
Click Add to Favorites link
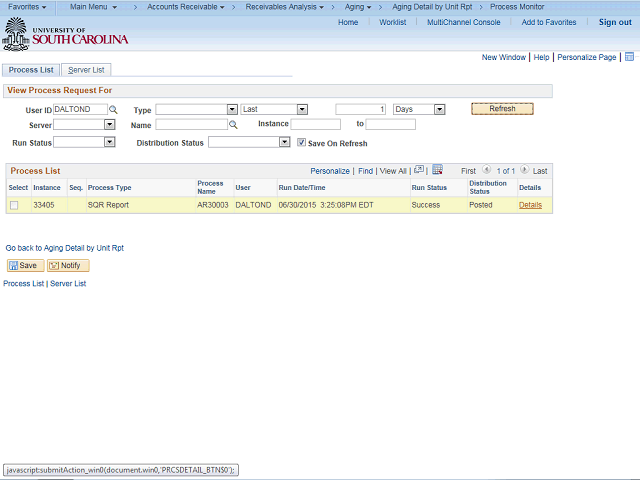(549, 22)
